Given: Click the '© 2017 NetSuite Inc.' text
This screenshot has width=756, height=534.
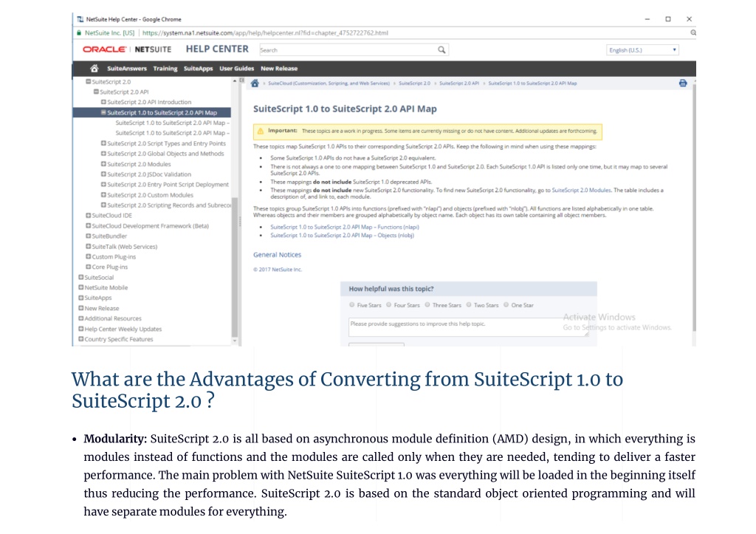Looking at the screenshot, I should (278, 270).
